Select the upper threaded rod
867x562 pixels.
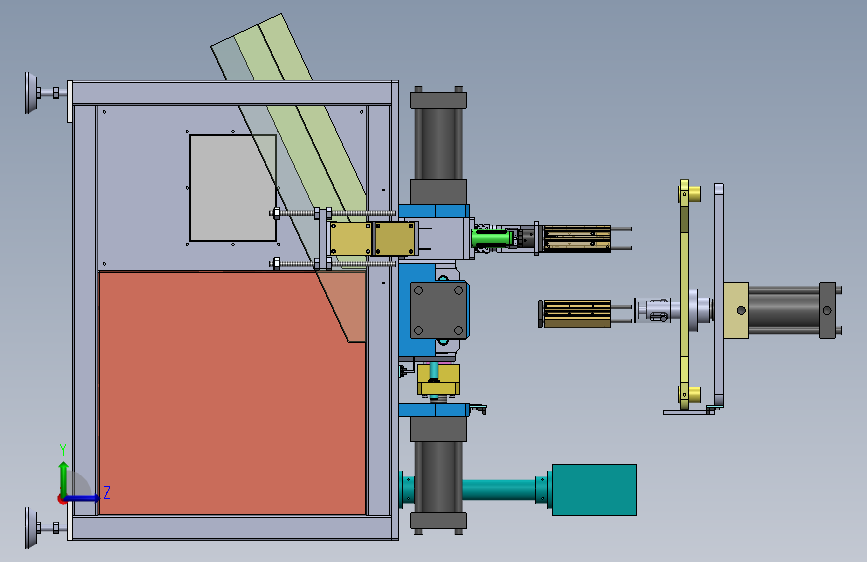tap(333, 213)
